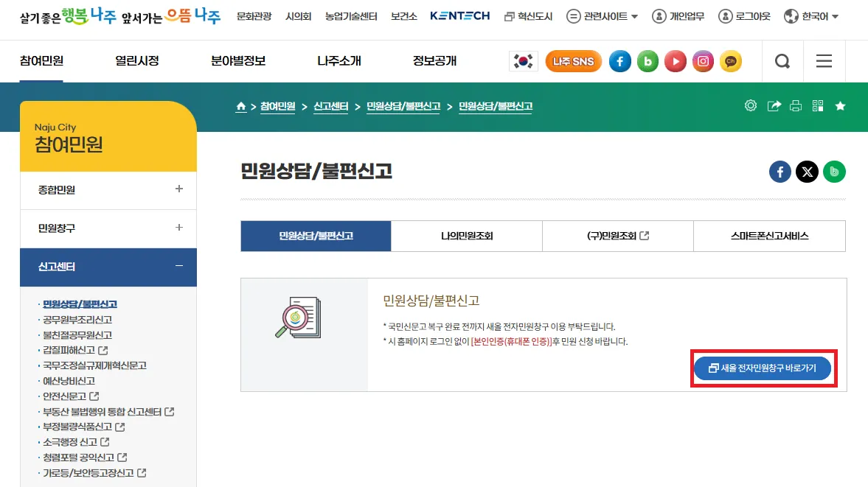Click the share icon near the breadcrumb
Image resolution: width=868 pixels, height=487 pixels.
[773, 105]
